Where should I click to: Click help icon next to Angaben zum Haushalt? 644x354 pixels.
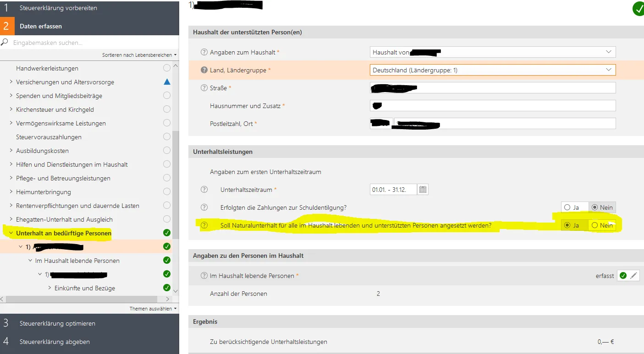(x=204, y=52)
